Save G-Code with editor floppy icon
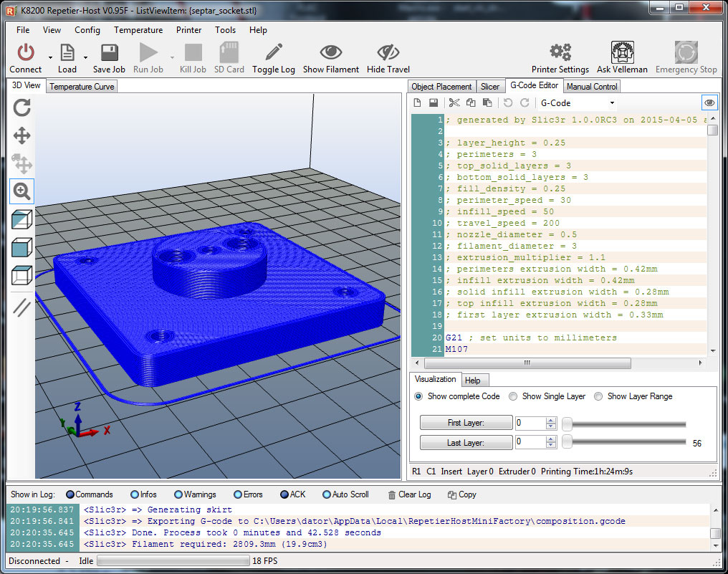Image resolution: width=728 pixels, height=574 pixels. click(434, 102)
